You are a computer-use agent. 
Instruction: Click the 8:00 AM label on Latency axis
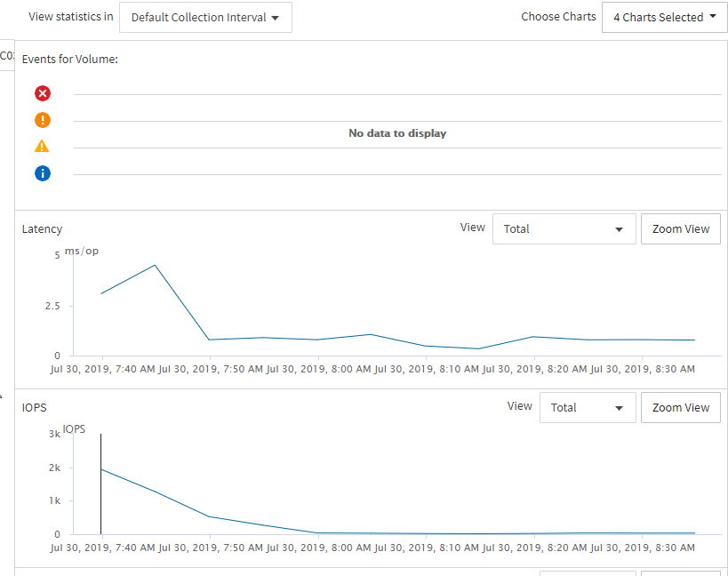tap(317, 369)
